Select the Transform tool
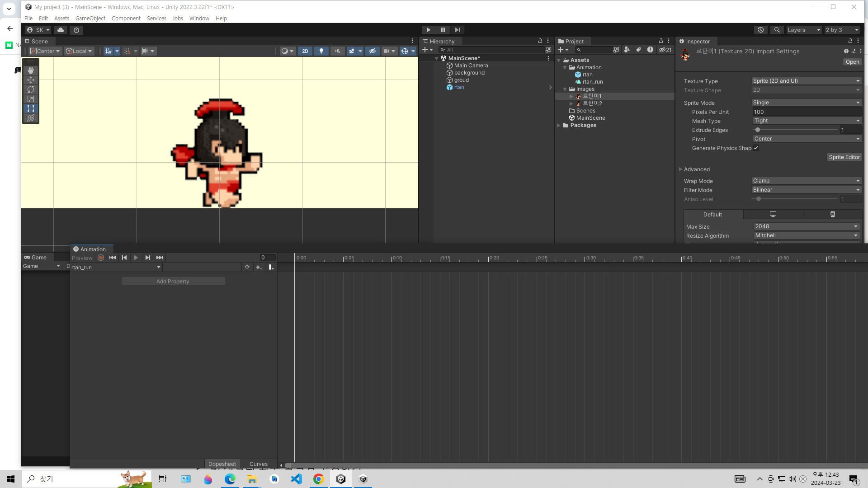Screen dimensions: 868x488 31,118
